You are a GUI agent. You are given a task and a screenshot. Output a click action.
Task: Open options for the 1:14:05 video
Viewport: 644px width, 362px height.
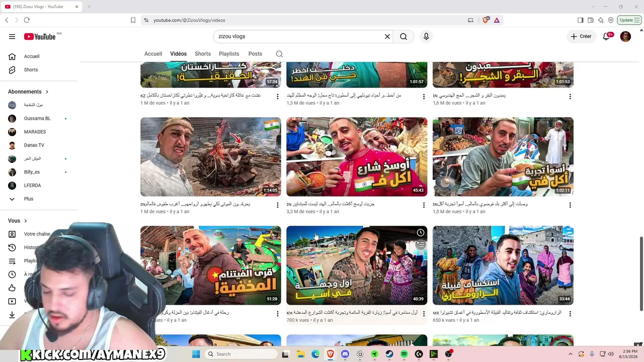click(x=277, y=205)
